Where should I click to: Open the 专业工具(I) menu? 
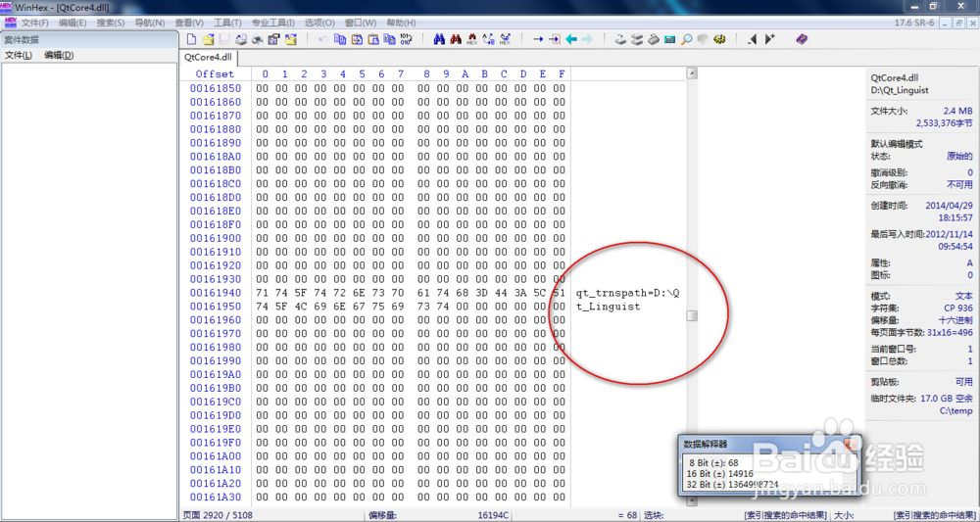pyautogui.click(x=273, y=23)
